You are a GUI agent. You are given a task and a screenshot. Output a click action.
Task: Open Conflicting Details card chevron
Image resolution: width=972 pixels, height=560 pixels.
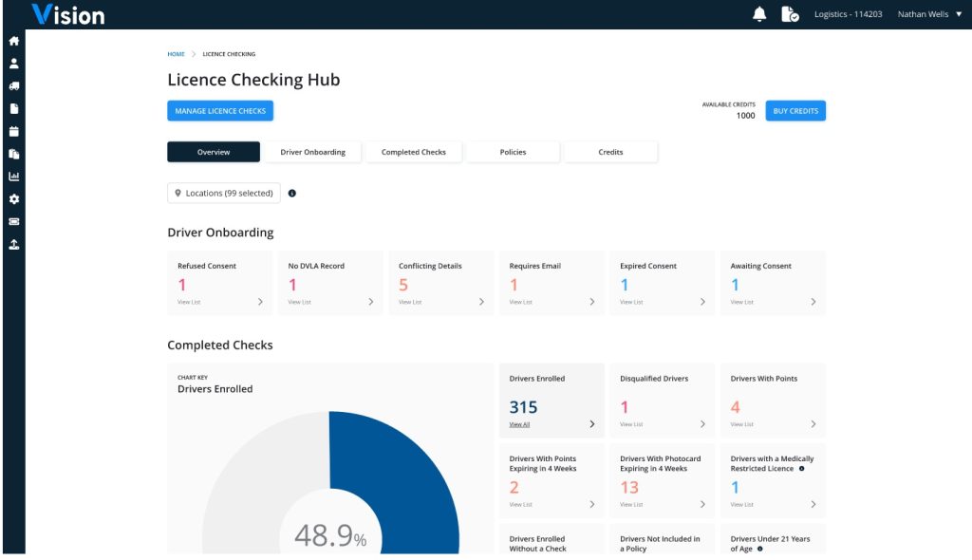click(x=481, y=302)
